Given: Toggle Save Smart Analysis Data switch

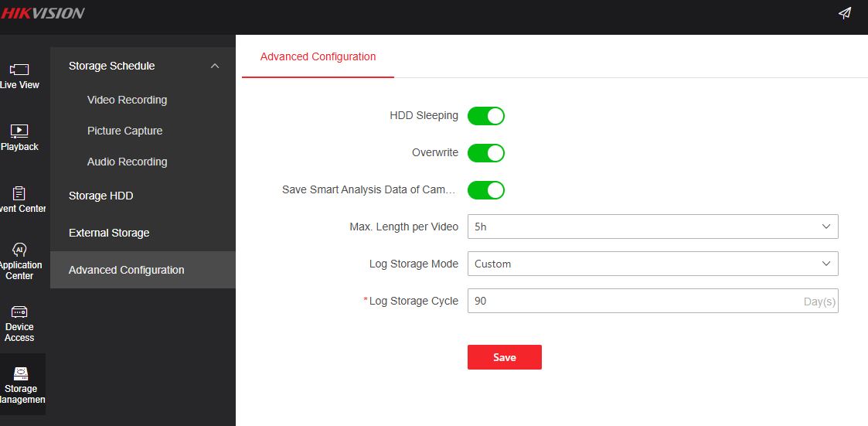Looking at the screenshot, I should (486, 190).
